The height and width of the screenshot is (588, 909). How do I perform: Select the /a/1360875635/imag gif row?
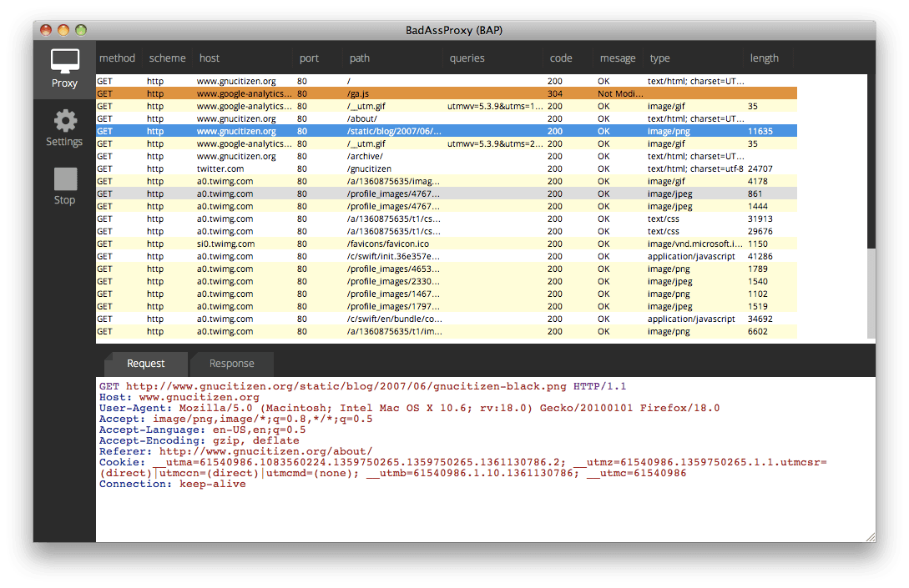(x=447, y=181)
